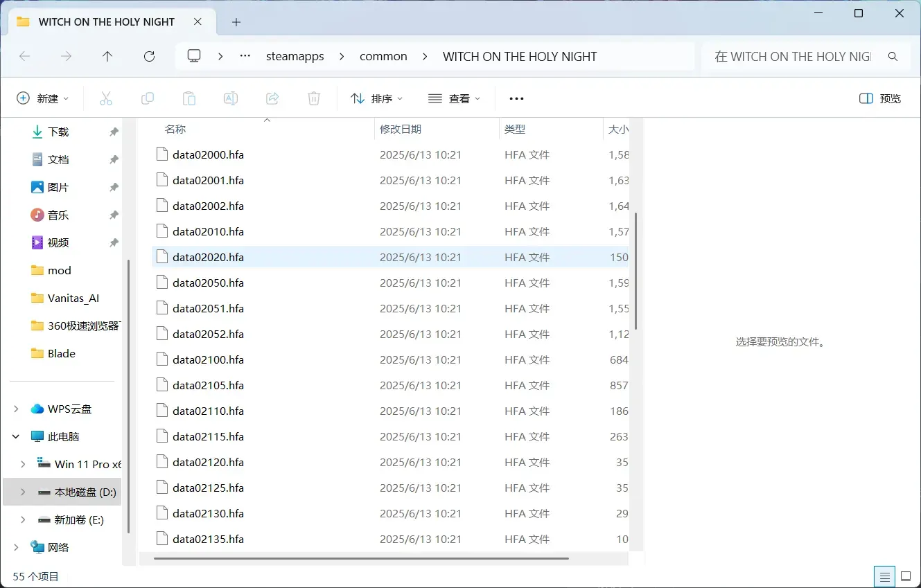Show hidden breadcrumb path via ellipsis

[x=245, y=56]
